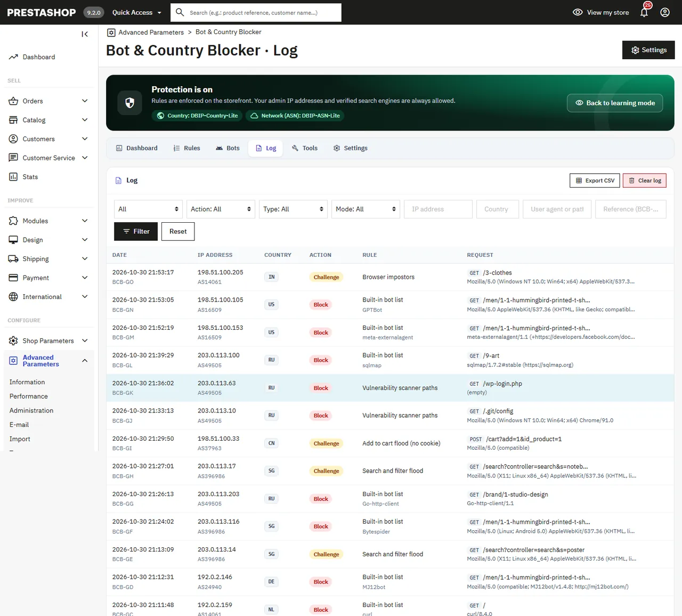The height and width of the screenshot is (616, 682).
Task: Switch to the Tools tab
Action: [305, 148]
